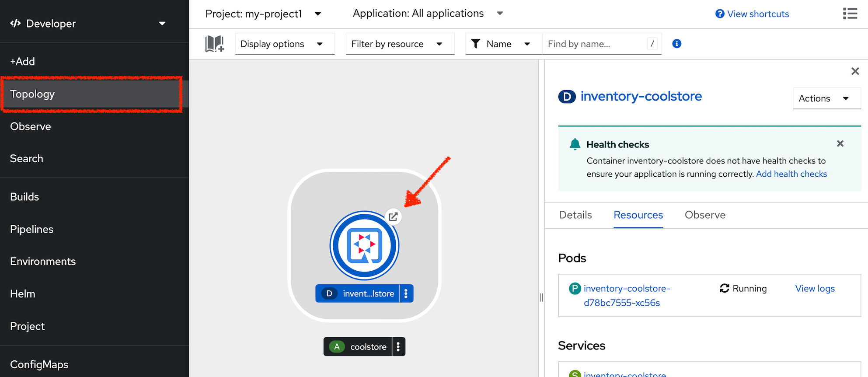Click the filter funnel icon
This screenshot has height=377, width=868.
(x=476, y=44)
